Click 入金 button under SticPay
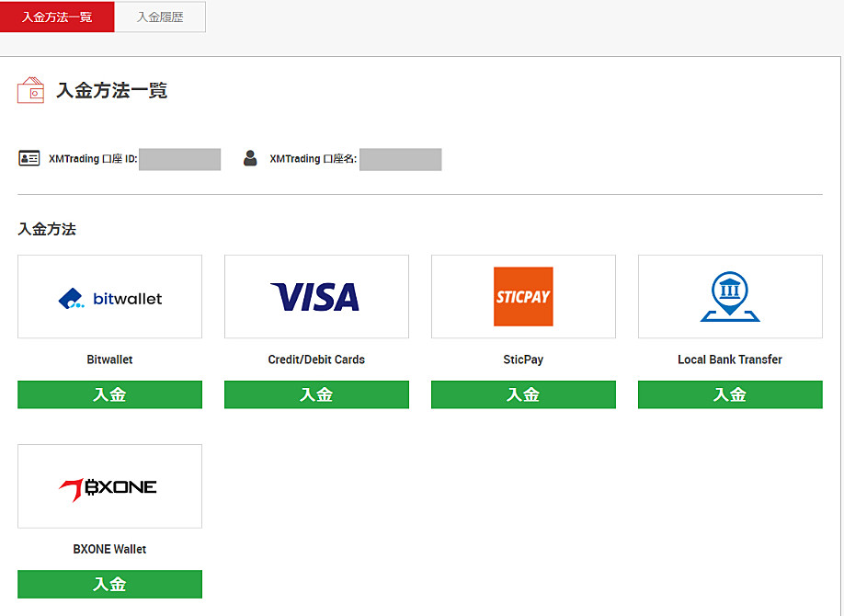 coord(523,394)
